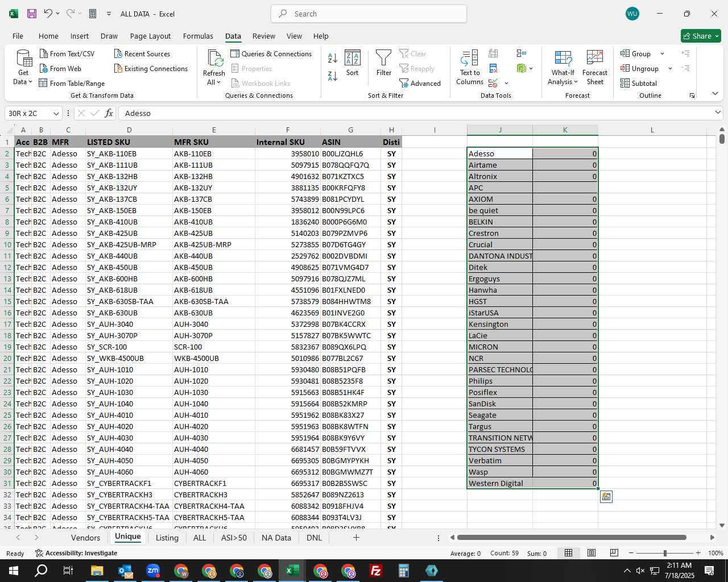Click From Table/Range

[72, 83]
